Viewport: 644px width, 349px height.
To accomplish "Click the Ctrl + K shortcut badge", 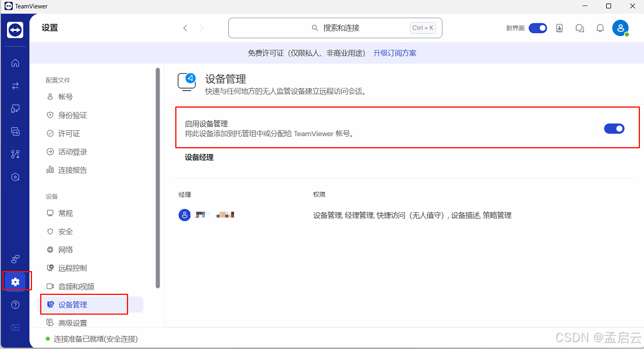I will 423,28.
